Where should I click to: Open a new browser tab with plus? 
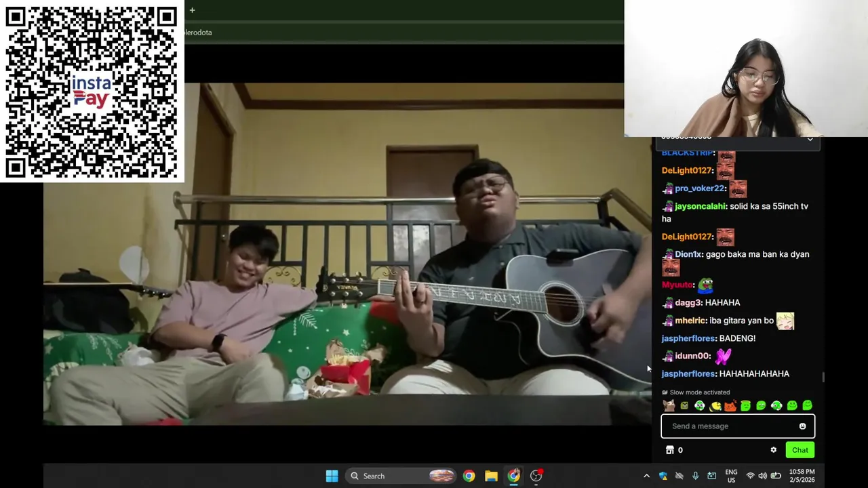tap(192, 10)
